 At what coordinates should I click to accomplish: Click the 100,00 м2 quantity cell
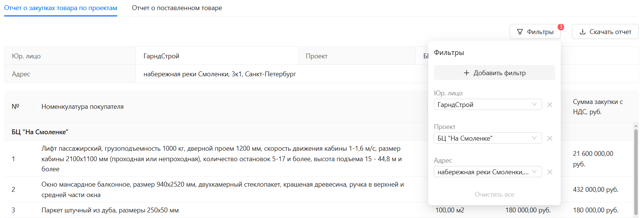[x=450, y=210]
